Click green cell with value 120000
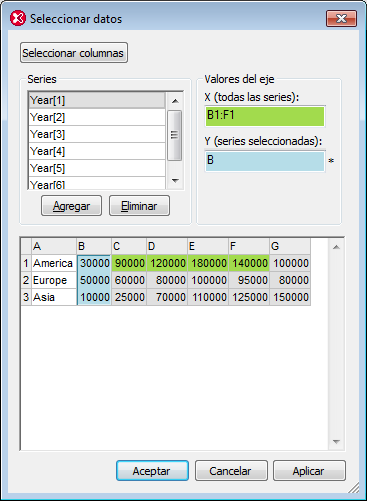Viewport: 367px width, 501px height. pos(167,263)
